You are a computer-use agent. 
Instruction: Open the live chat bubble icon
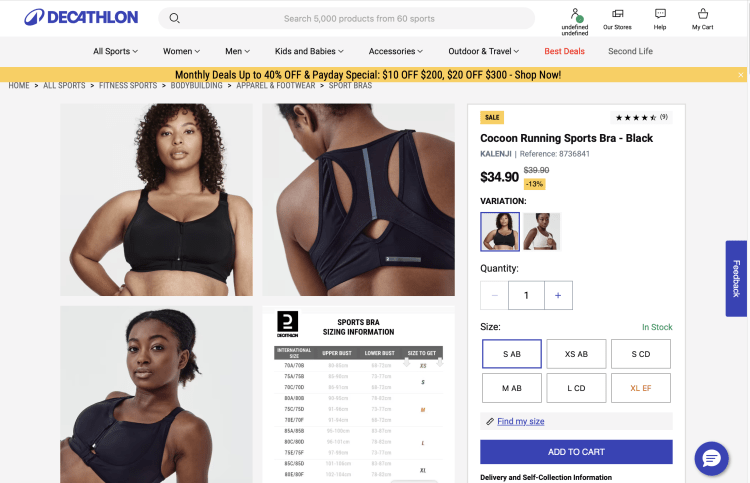pos(712,459)
